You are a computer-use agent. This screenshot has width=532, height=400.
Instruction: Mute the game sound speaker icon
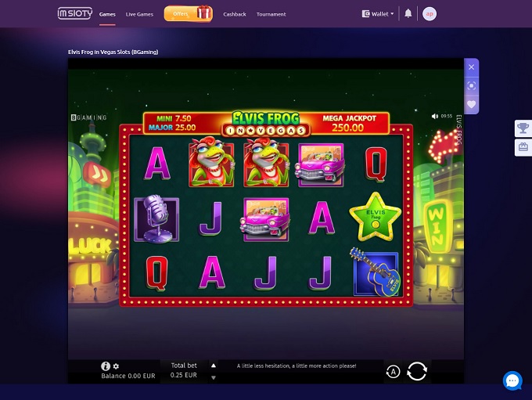click(x=435, y=116)
